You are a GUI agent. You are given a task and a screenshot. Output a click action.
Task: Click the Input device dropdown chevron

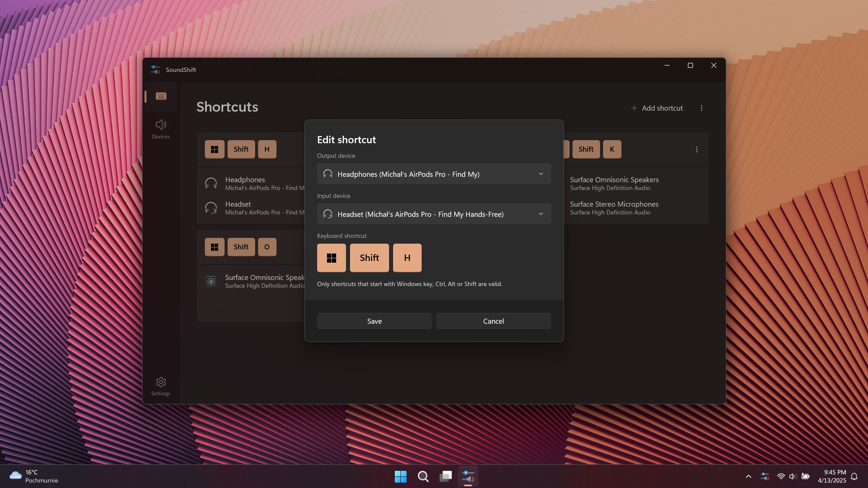[x=541, y=214]
